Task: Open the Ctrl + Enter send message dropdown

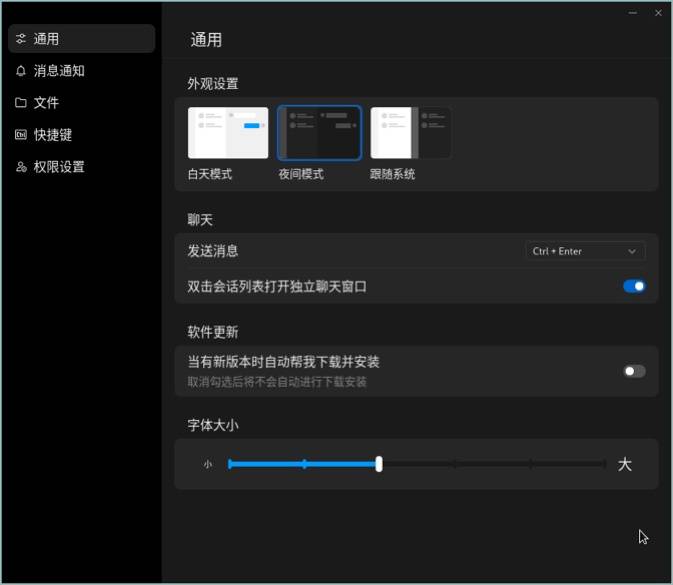Action: point(585,251)
